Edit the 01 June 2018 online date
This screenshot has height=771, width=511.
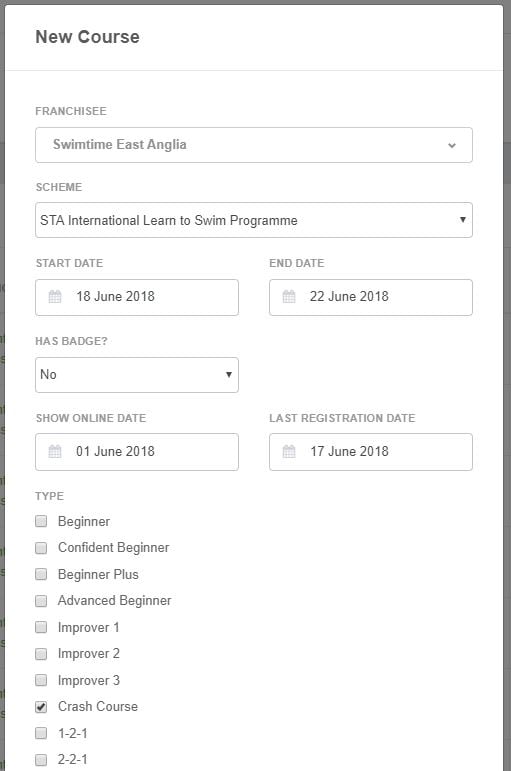click(x=137, y=452)
